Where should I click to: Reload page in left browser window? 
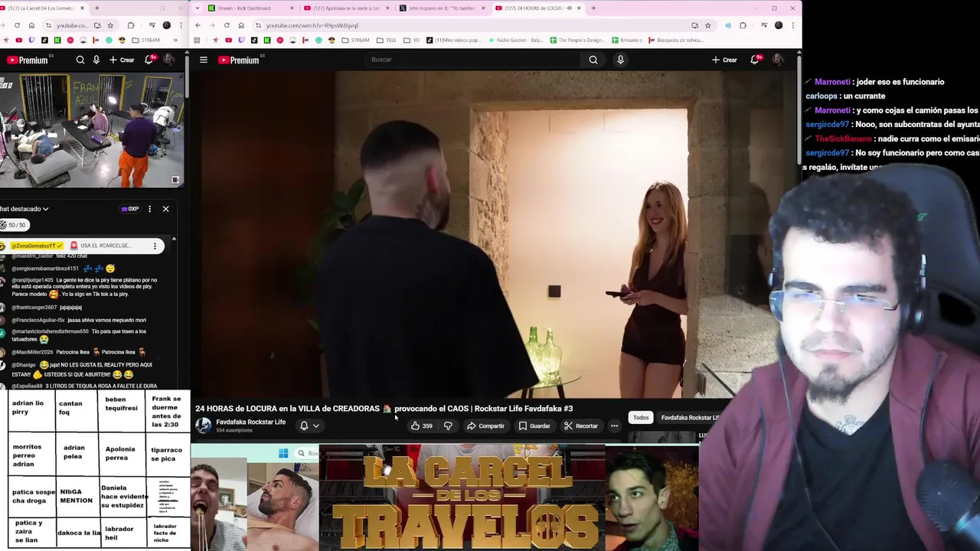[17, 25]
